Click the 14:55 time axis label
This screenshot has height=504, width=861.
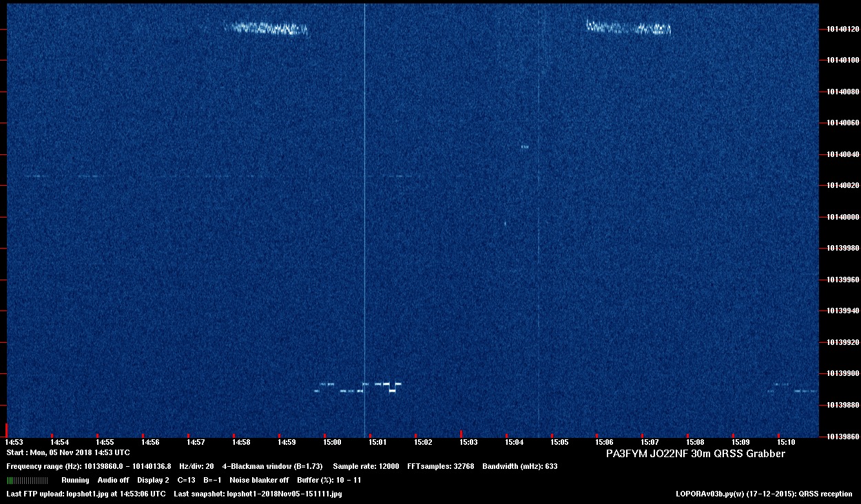pos(105,442)
